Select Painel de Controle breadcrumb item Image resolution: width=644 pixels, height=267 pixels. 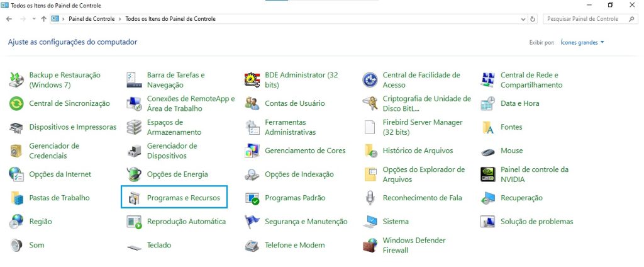pyautogui.click(x=91, y=19)
